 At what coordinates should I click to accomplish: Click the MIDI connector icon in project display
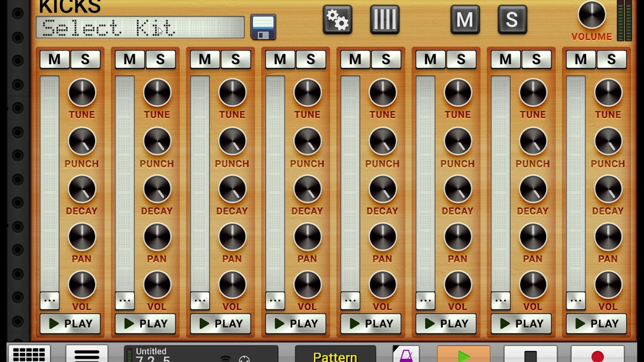pos(244,359)
